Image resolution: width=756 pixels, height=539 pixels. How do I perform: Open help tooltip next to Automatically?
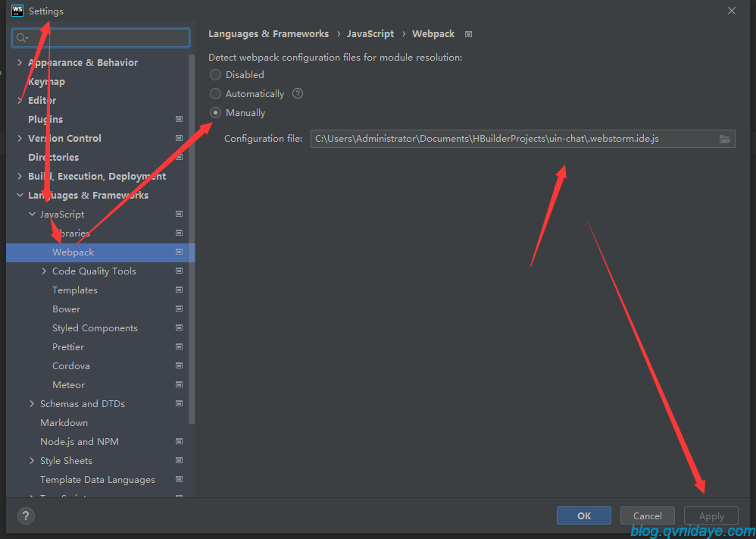298,93
